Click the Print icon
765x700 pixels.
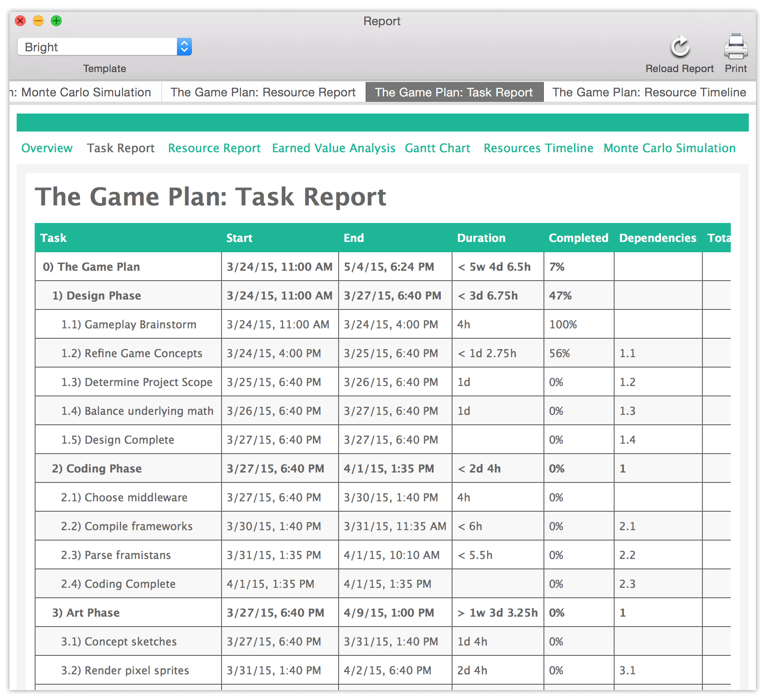(x=736, y=46)
